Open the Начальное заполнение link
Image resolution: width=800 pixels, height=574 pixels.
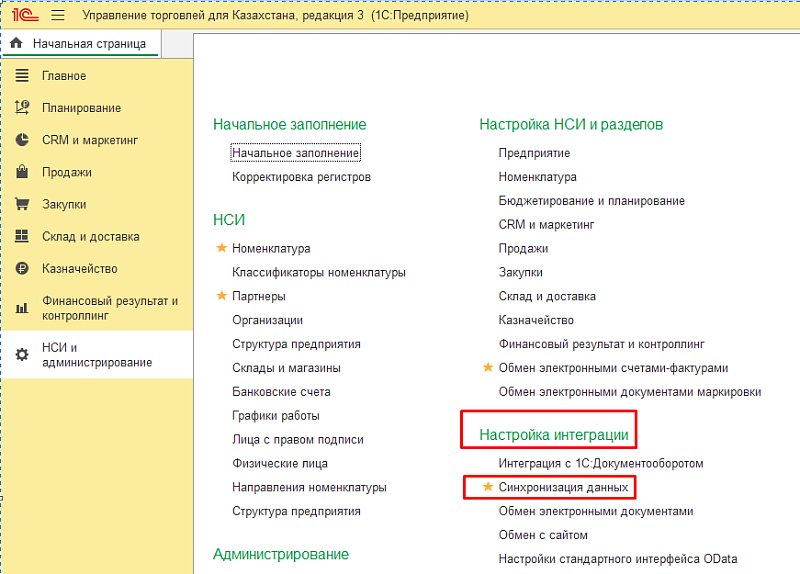coord(295,153)
